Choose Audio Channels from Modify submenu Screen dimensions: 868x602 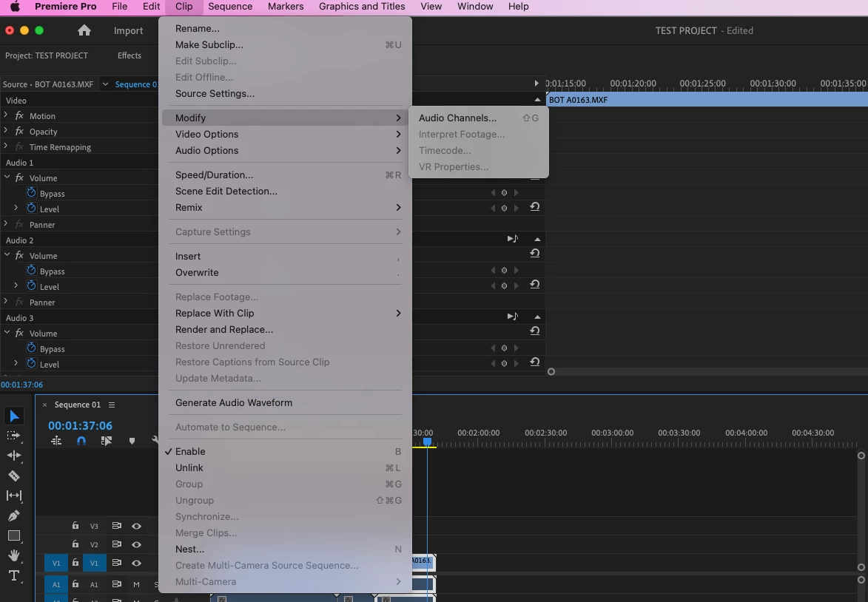pyautogui.click(x=478, y=118)
